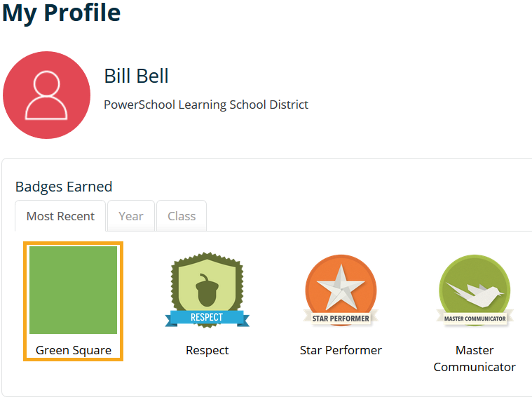This screenshot has height=402, width=532.
Task: Click the Star Performer label text
Action: [x=341, y=350]
